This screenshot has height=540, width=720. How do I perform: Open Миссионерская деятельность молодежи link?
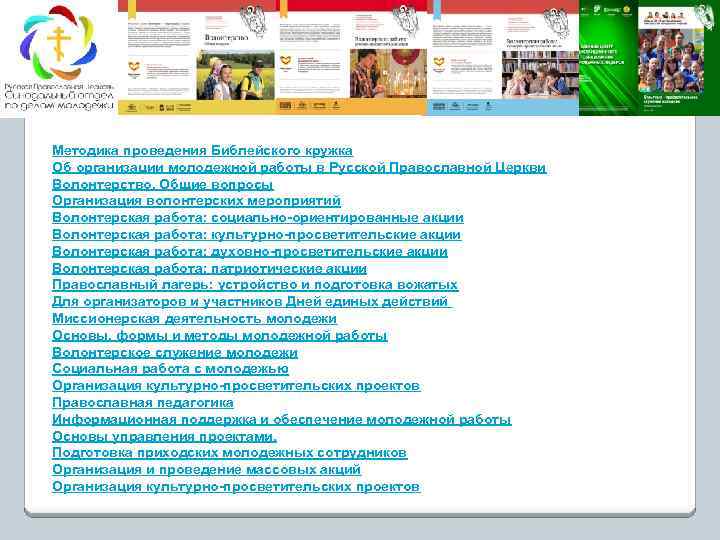(x=194, y=318)
